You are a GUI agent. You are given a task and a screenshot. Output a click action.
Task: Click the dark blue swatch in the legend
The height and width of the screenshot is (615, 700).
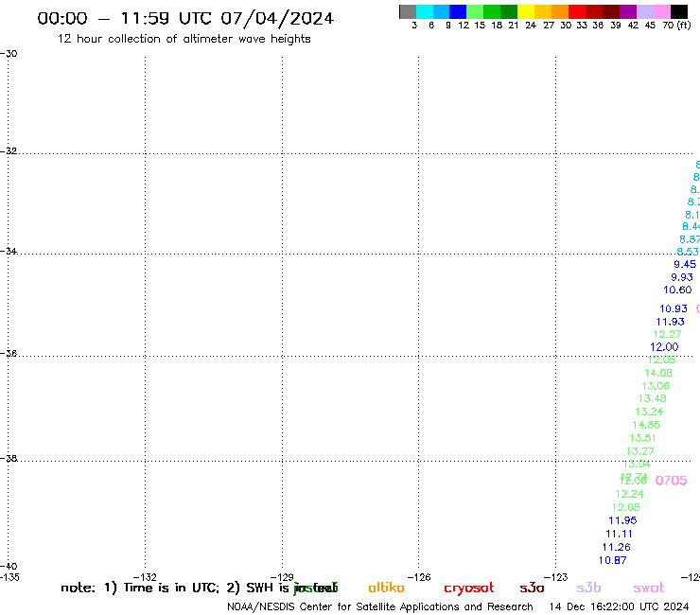pos(458,11)
